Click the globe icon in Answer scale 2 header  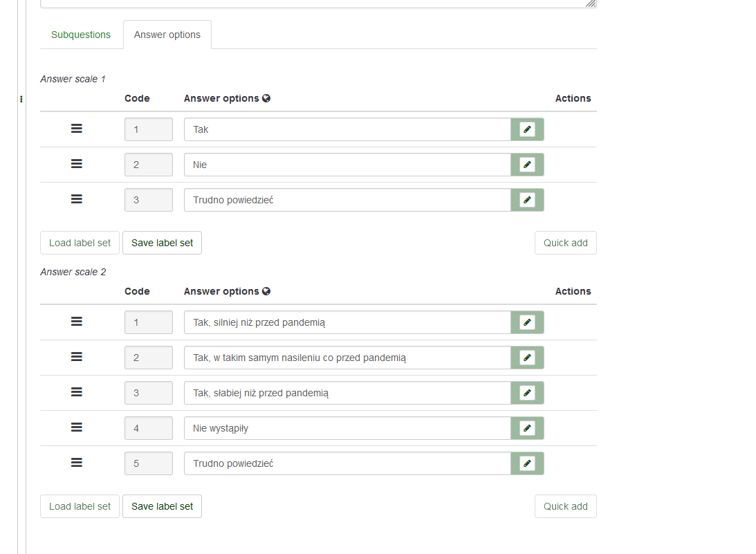pos(266,291)
